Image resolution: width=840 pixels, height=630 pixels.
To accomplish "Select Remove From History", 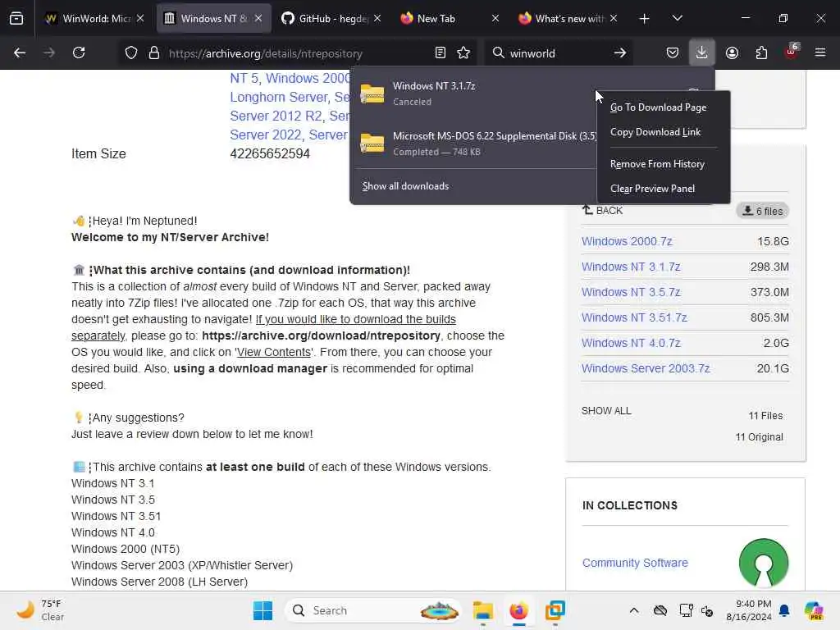I will tap(657, 164).
